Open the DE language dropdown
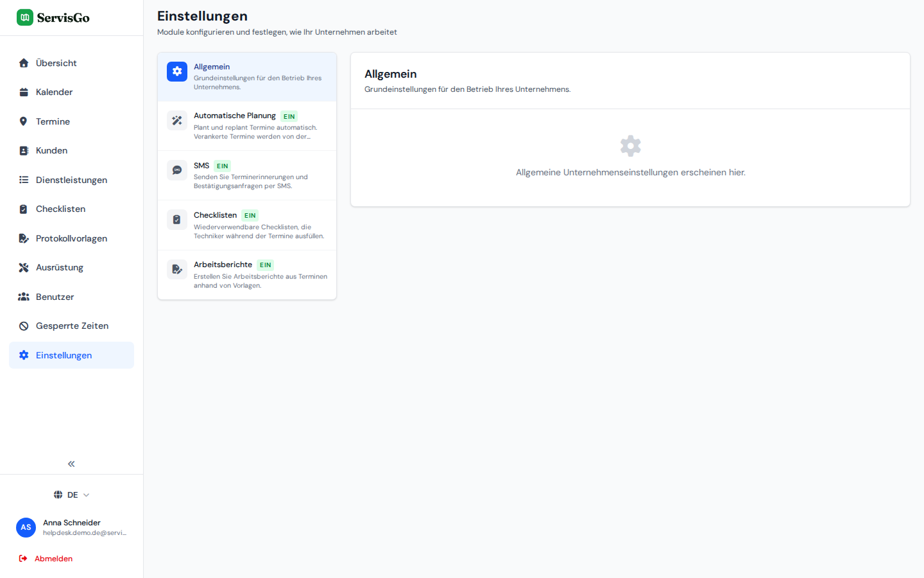The image size is (924, 578). (x=71, y=495)
